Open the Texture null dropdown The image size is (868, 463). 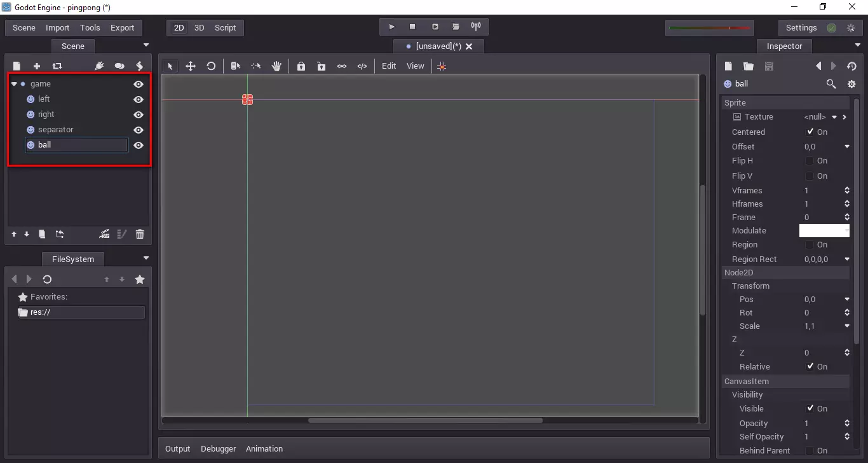(834, 117)
